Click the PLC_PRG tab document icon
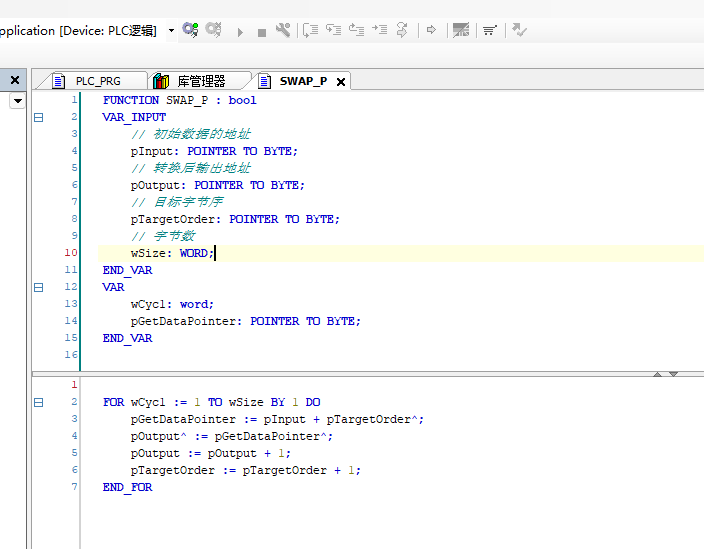The height and width of the screenshot is (549, 704). 58,81
